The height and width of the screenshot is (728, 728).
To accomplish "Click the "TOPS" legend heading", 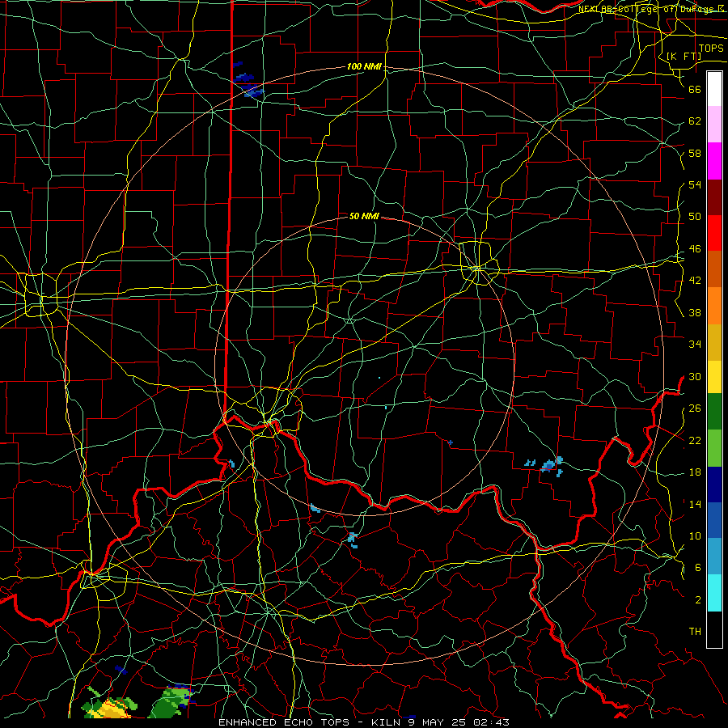I will pyautogui.click(x=711, y=49).
